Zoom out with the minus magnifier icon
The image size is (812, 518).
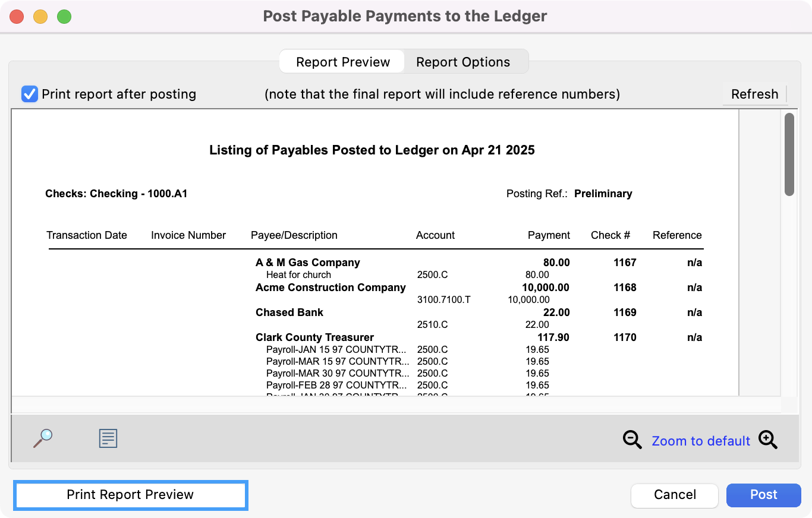tap(632, 440)
